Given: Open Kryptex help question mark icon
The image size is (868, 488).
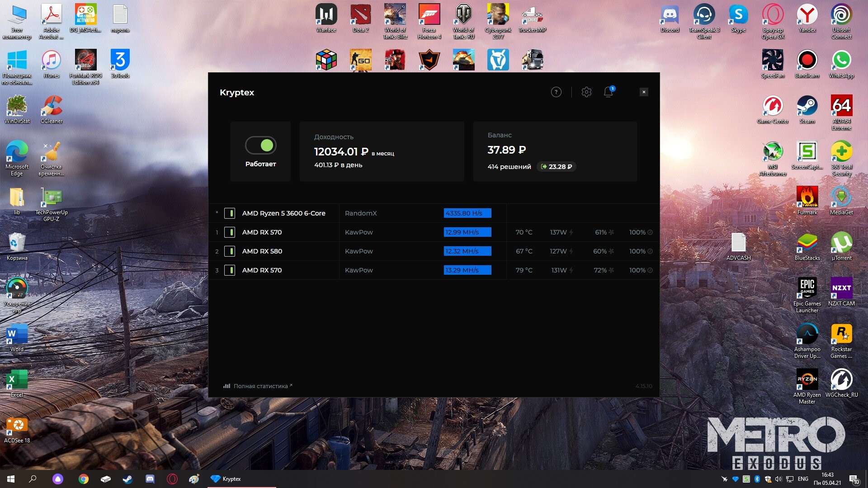Looking at the screenshot, I should 556,92.
